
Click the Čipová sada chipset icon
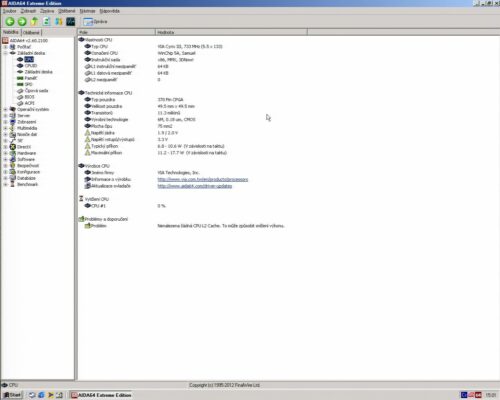coord(20,91)
